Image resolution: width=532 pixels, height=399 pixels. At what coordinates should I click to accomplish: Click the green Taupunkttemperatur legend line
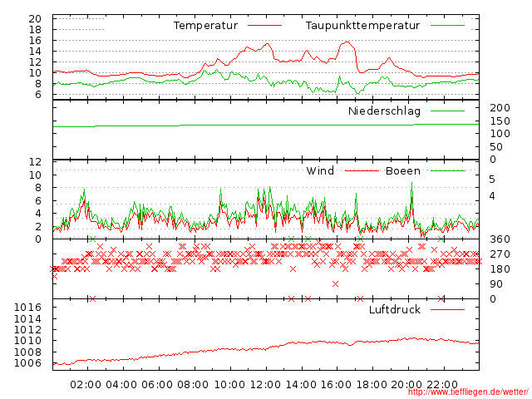[447, 26]
